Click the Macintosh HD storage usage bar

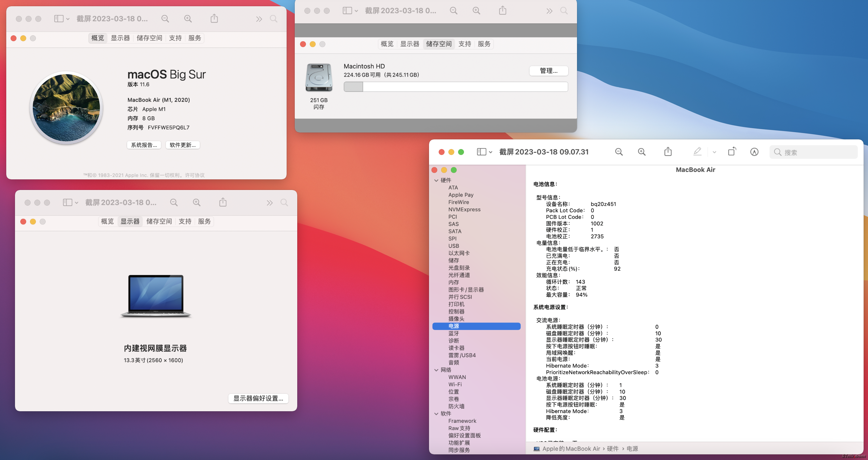pyautogui.click(x=456, y=87)
